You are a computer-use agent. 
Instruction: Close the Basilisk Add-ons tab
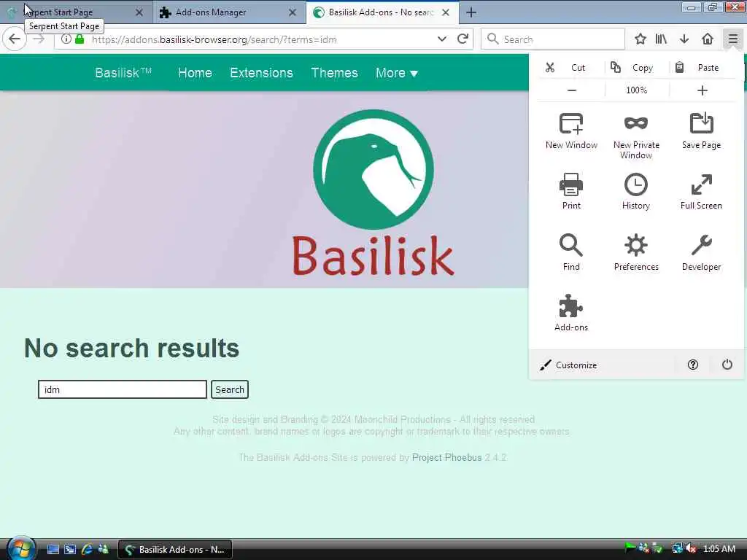point(446,12)
